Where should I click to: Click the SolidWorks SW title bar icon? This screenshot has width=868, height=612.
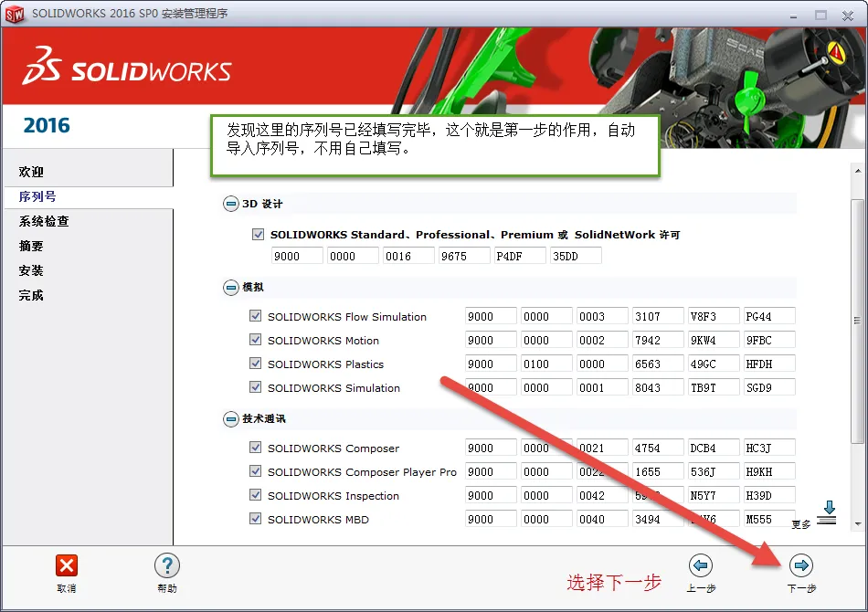coord(15,14)
